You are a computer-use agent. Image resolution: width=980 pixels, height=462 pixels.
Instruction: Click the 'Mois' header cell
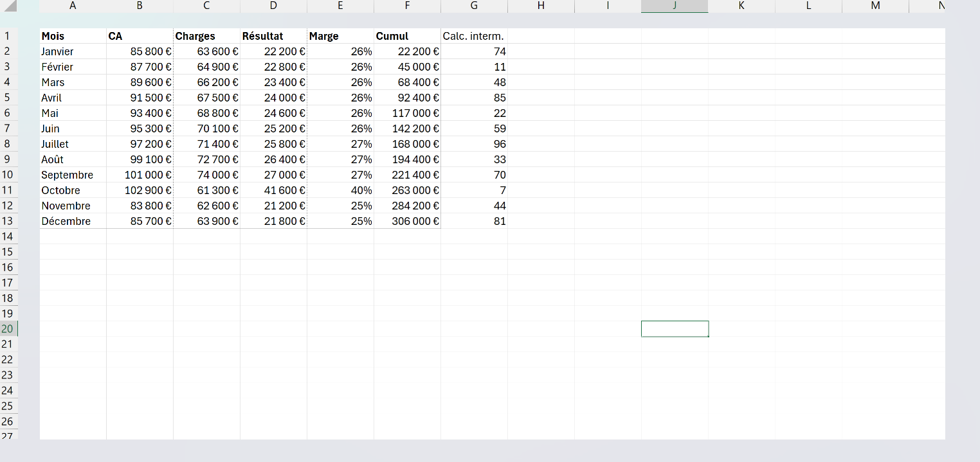73,36
